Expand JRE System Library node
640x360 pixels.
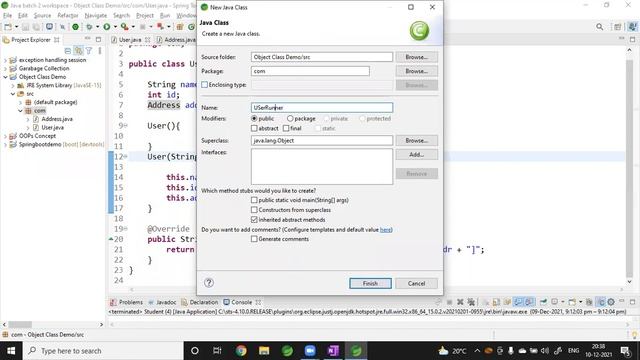(13, 85)
